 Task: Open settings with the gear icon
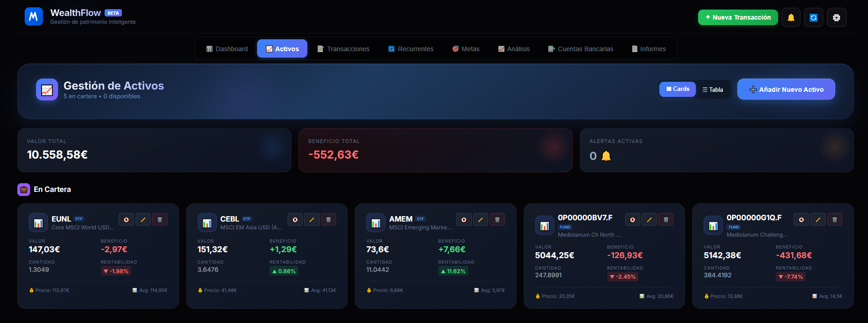coord(836,17)
